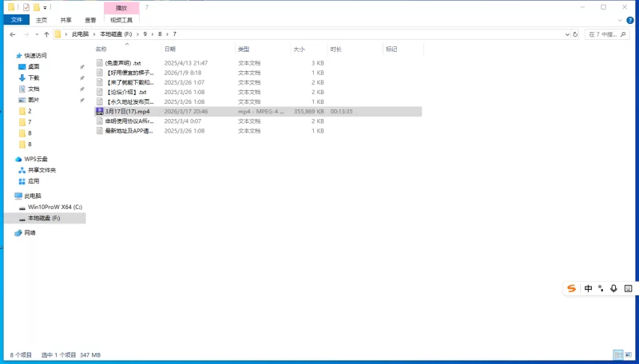Sort by the 日期 column header
This screenshot has width=639, height=364.
(x=170, y=49)
